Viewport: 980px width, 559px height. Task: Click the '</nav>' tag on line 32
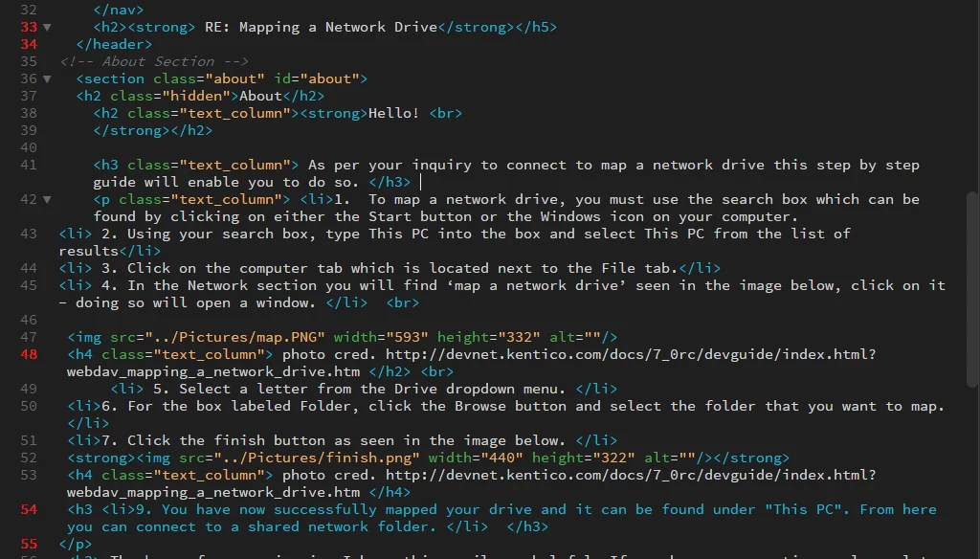point(119,10)
